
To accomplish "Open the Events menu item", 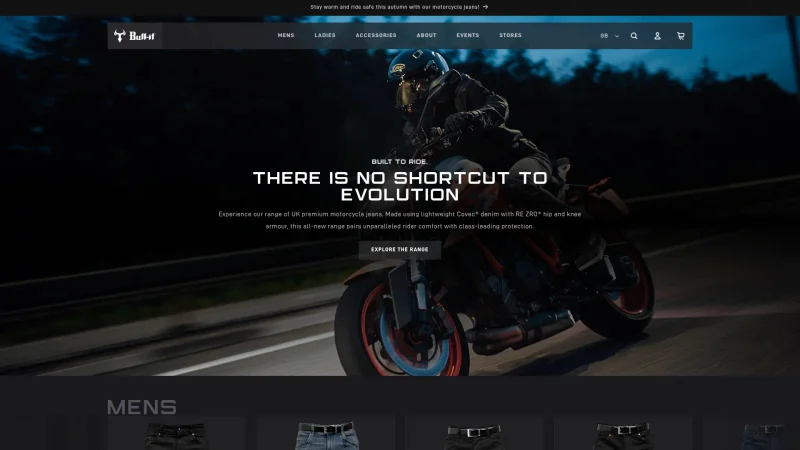I will point(467,35).
